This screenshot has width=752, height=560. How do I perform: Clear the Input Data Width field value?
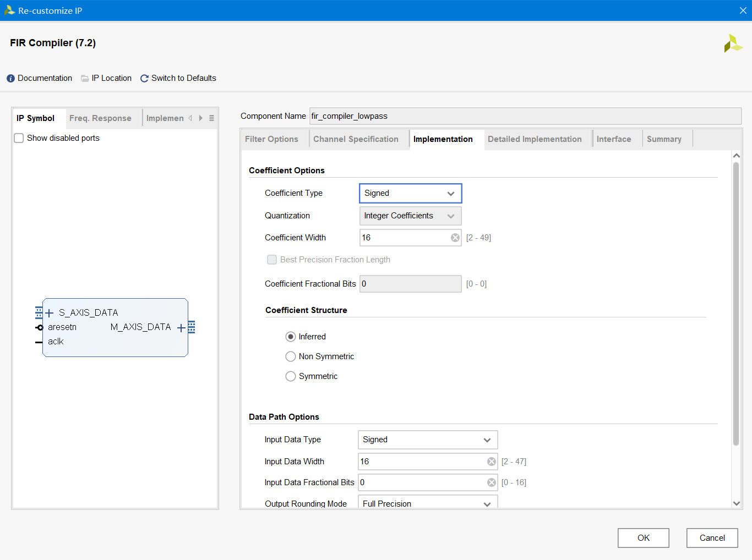pyautogui.click(x=492, y=462)
